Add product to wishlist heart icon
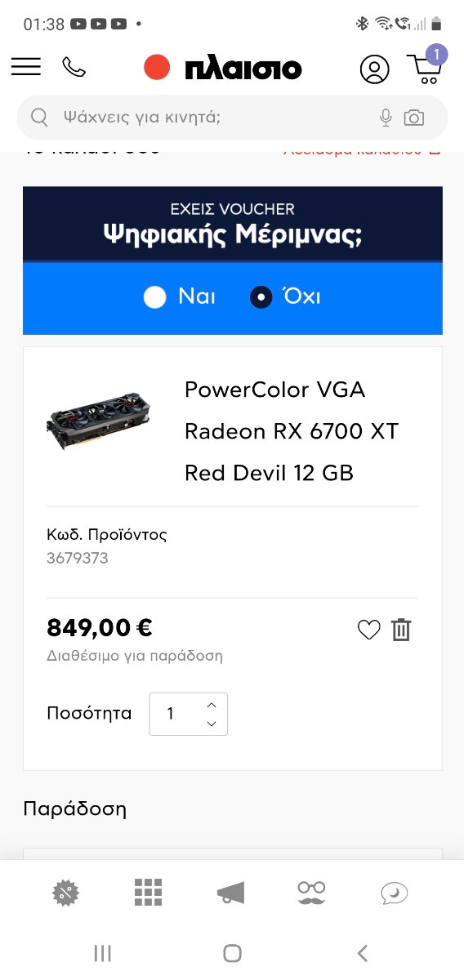 369,630
